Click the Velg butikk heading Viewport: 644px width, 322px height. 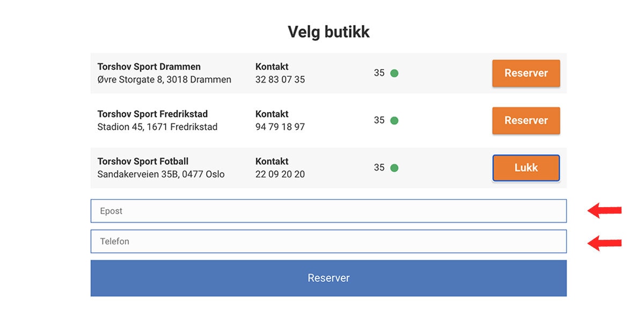pos(328,32)
